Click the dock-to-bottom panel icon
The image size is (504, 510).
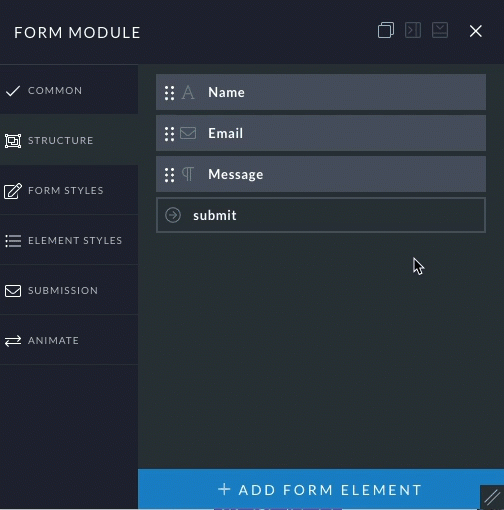pos(440,30)
